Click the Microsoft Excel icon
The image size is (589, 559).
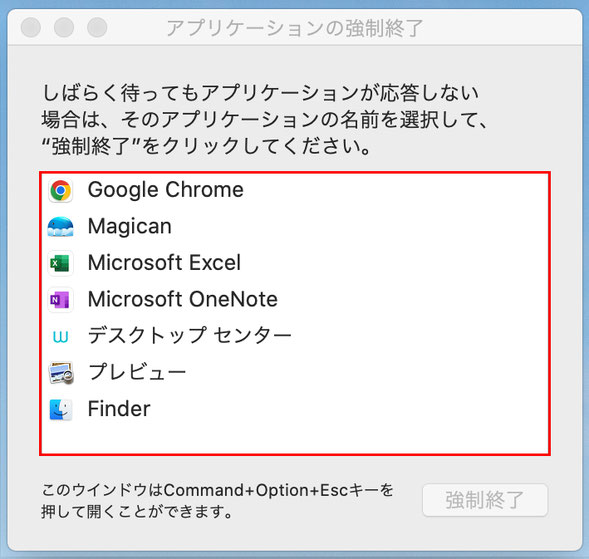tap(60, 263)
